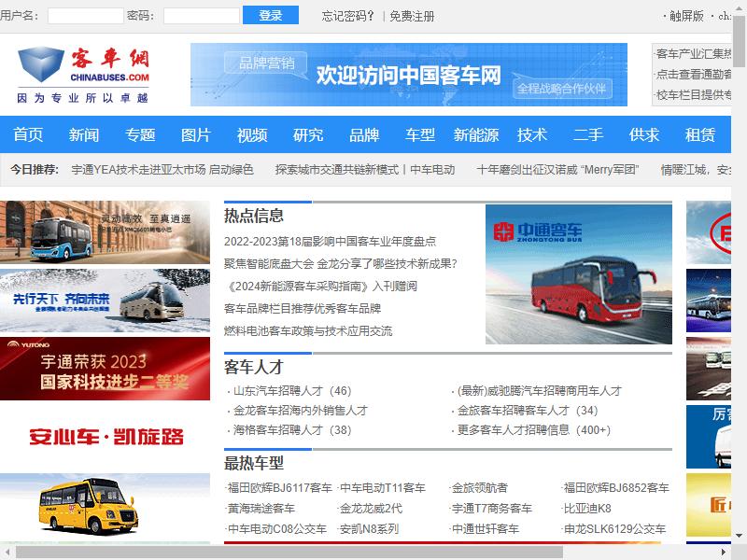Screen dimensions: 747x560
Task: Open 更多客车人才招聘信息 (400+)
Action: coord(534,430)
